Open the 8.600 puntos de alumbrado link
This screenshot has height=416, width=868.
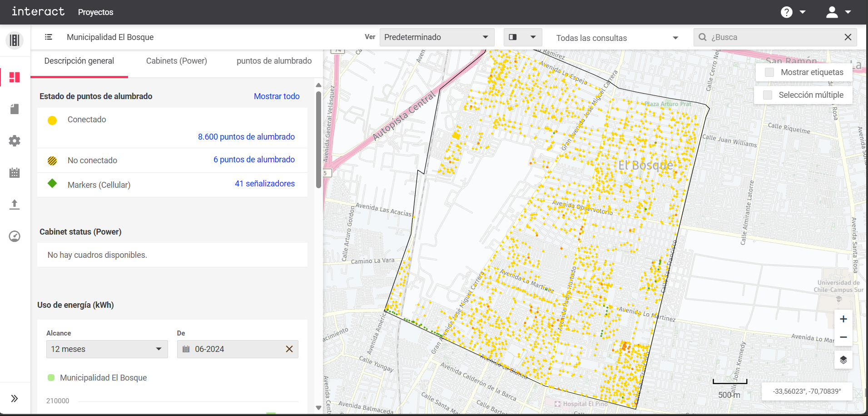pos(246,137)
